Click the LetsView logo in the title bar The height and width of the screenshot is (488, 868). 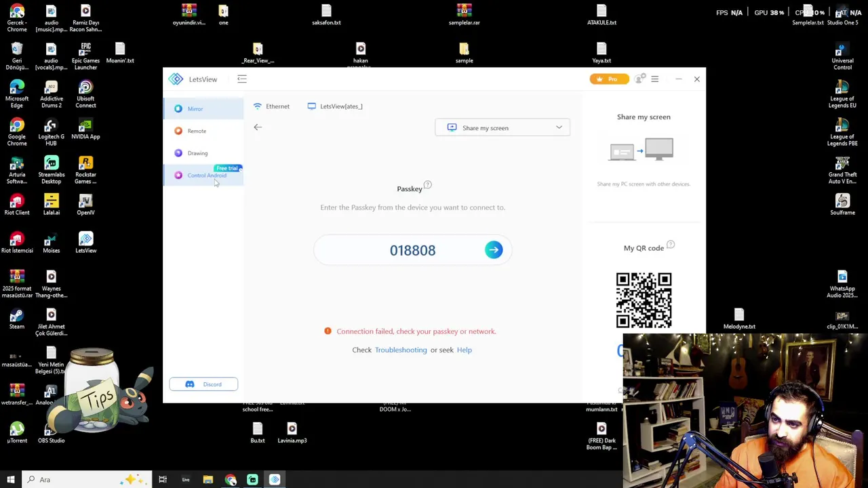tap(176, 79)
